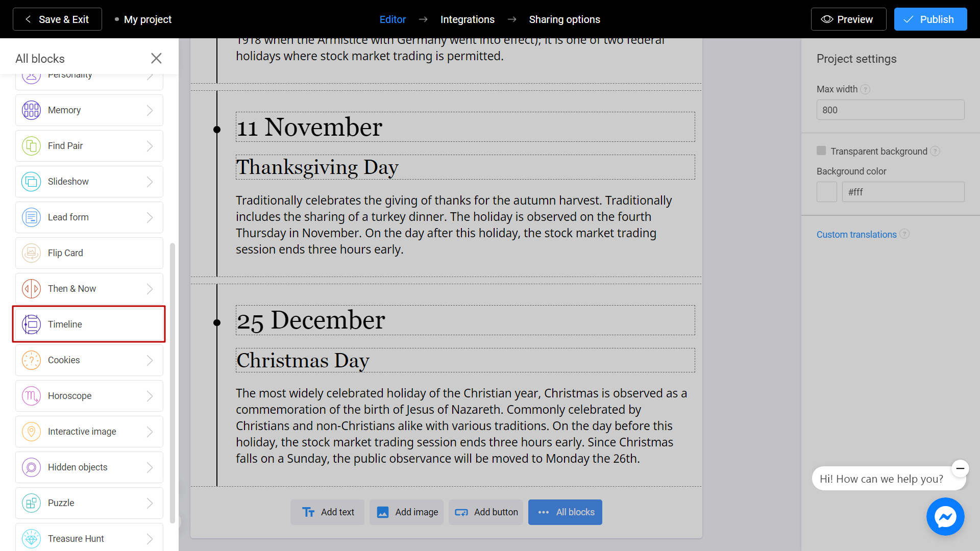
Task: Click the Max width input field
Action: click(x=891, y=110)
